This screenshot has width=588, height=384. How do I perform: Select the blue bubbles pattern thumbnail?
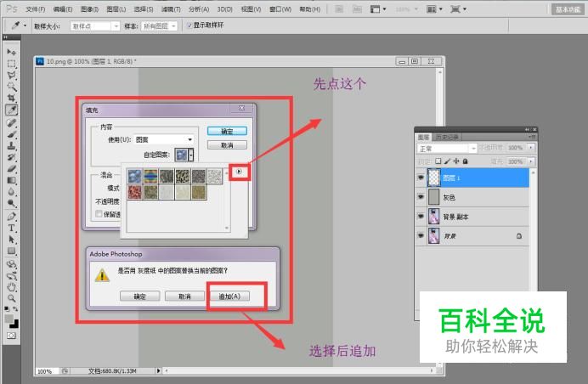(x=134, y=176)
